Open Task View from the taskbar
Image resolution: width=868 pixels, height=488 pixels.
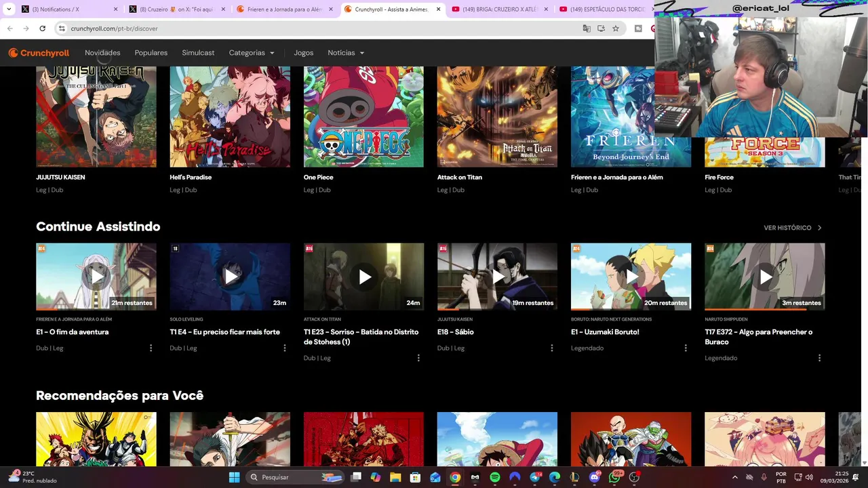(x=356, y=477)
